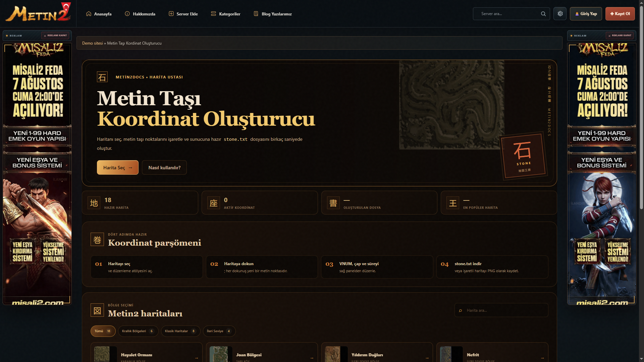Click the Metin Taşı Kordinat Oluşturucu breadcrumb text
This screenshot has height=362, width=644.
click(x=134, y=43)
